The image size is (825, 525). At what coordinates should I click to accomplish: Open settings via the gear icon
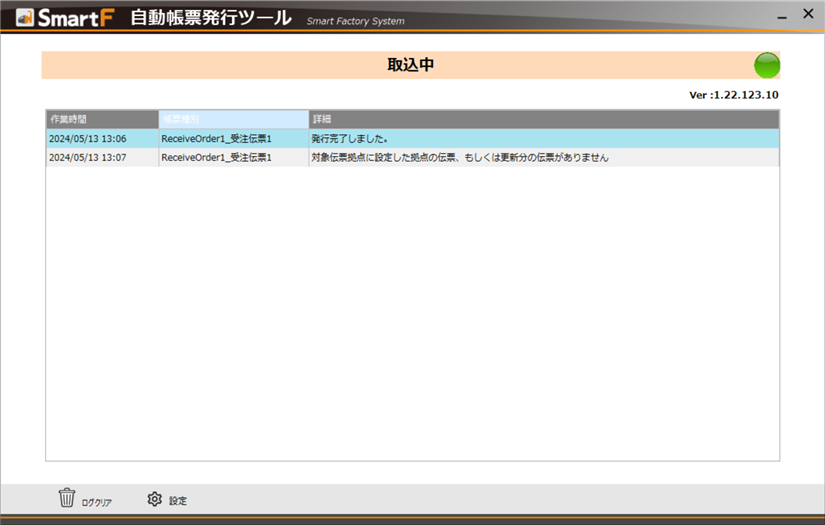click(154, 499)
